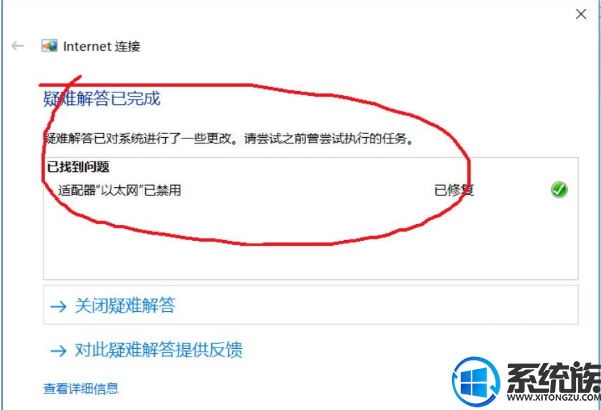Click the 已找到问题 list header
The height and width of the screenshot is (410, 601).
coord(78,167)
